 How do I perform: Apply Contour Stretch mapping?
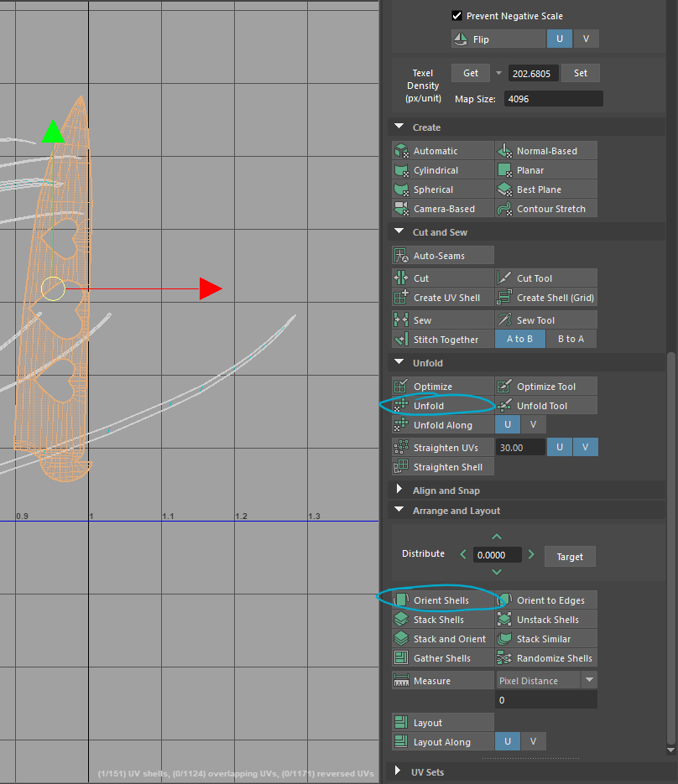pos(546,209)
